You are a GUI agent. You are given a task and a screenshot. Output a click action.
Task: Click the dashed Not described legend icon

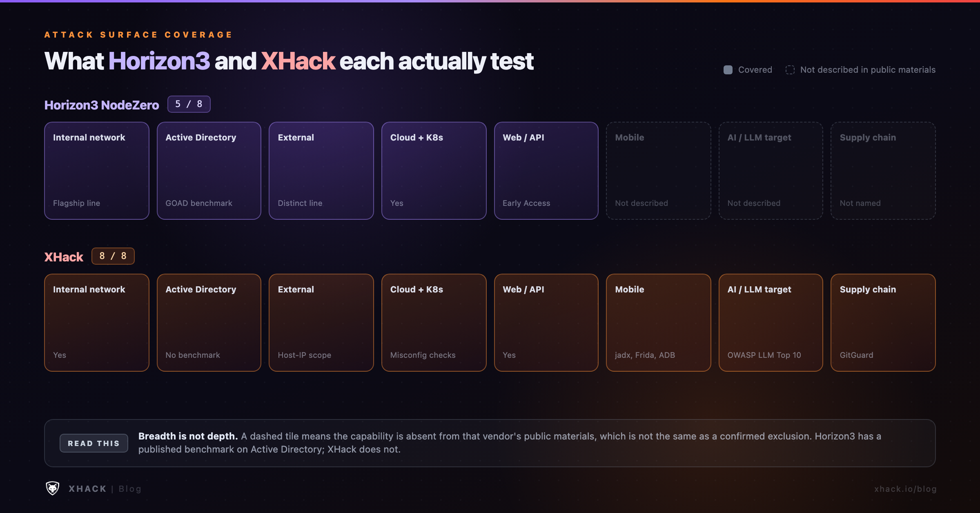pos(790,70)
